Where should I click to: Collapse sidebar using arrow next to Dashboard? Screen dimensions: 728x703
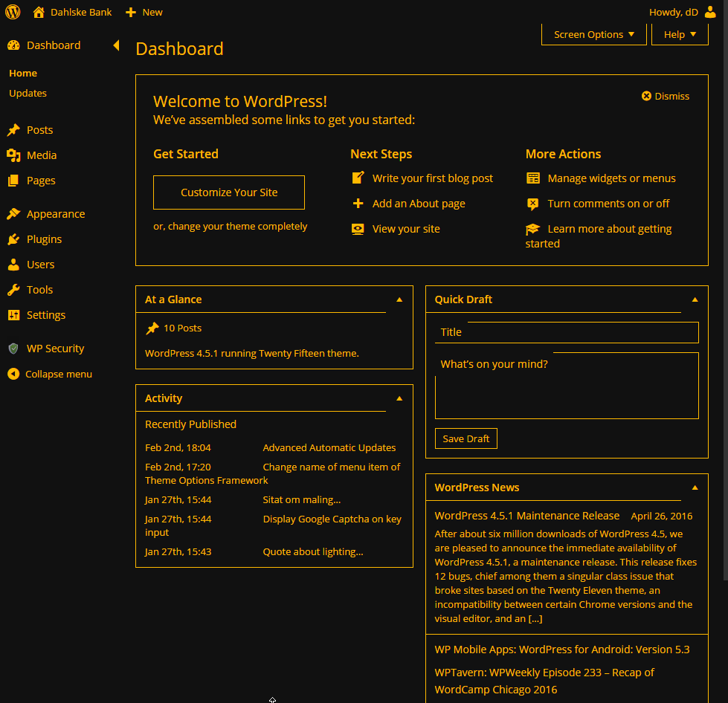tap(117, 45)
